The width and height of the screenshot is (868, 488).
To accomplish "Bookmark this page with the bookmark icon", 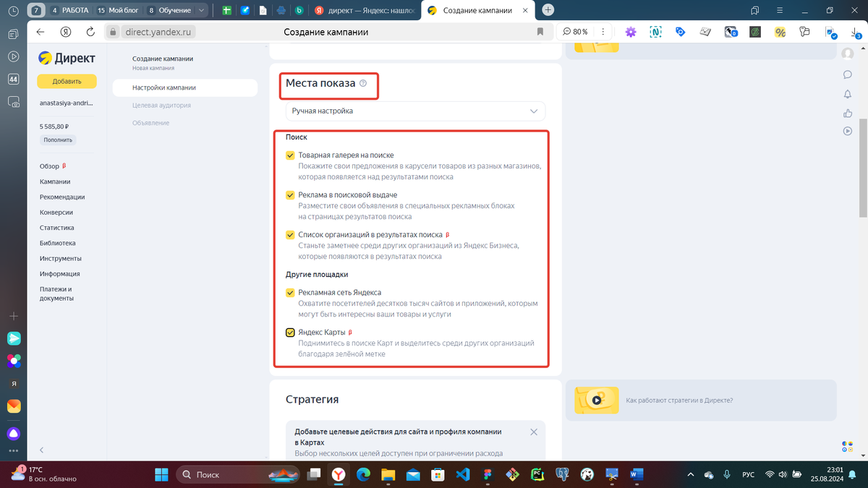I will (x=540, y=32).
